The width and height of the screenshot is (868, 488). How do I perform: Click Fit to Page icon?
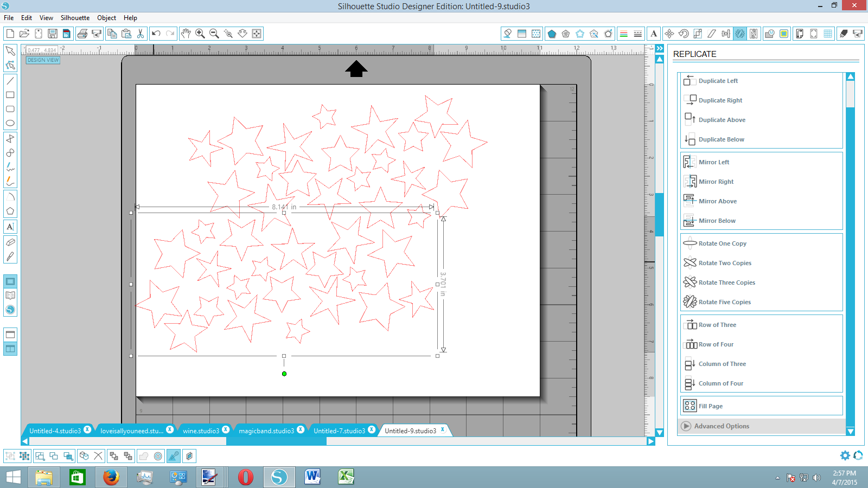(257, 34)
